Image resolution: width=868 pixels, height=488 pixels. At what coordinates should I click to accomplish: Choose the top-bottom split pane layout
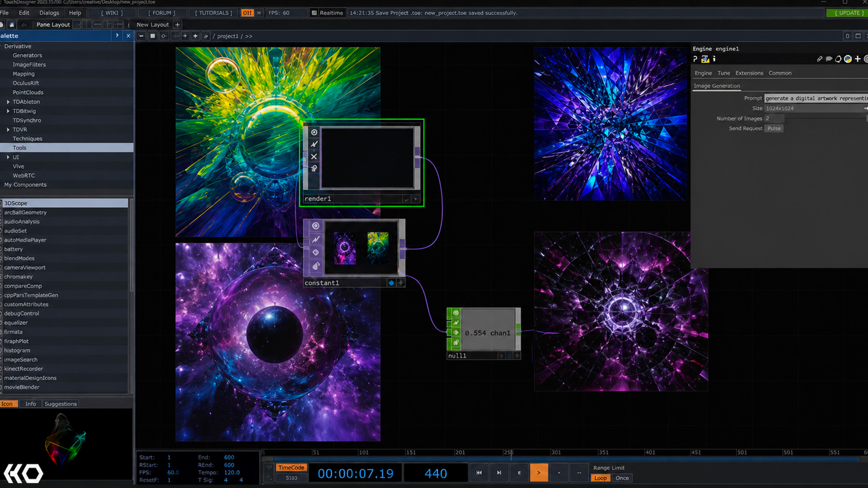click(97, 24)
